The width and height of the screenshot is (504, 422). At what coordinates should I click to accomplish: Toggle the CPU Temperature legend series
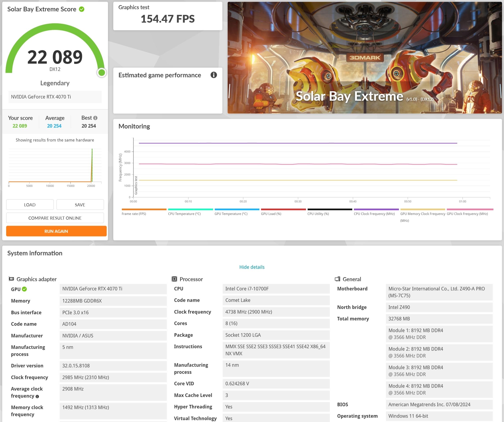(x=184, y=214)
